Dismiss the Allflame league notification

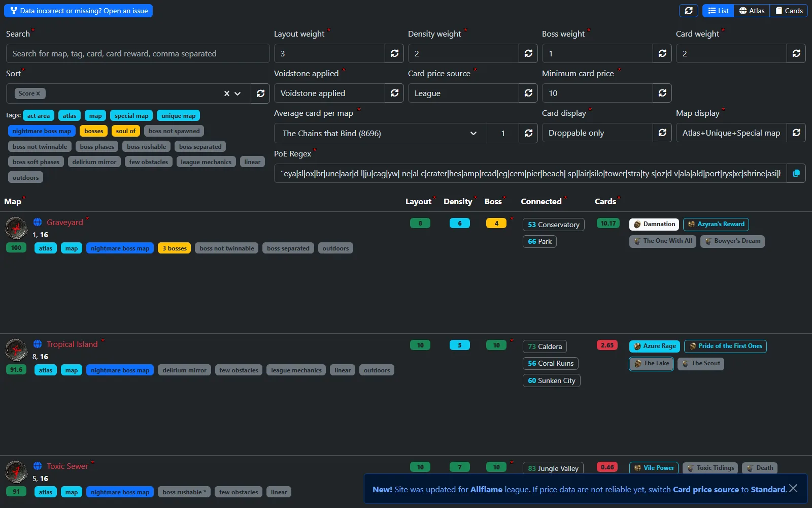(x=793, y=488)
